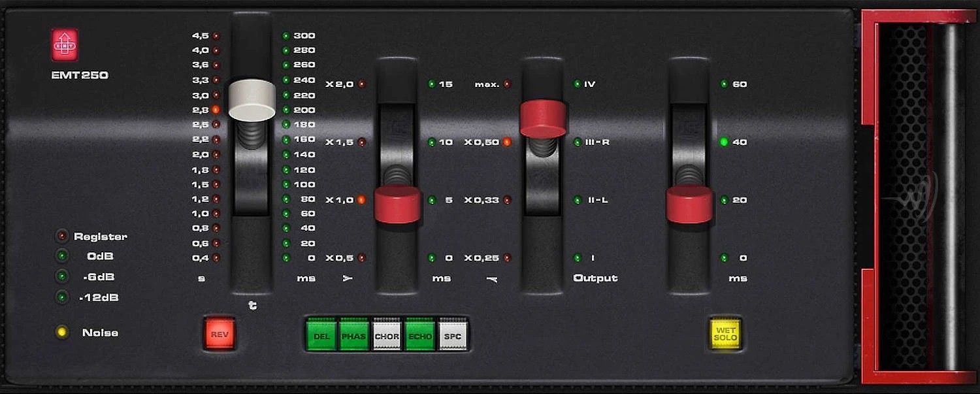Click the white decay time lever handle
This screenshot has height=394, width=980.
click(x=252, y=100)
